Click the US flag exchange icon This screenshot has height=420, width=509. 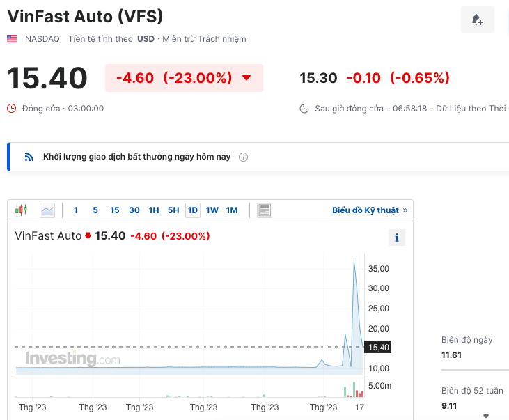click(12, 39)
